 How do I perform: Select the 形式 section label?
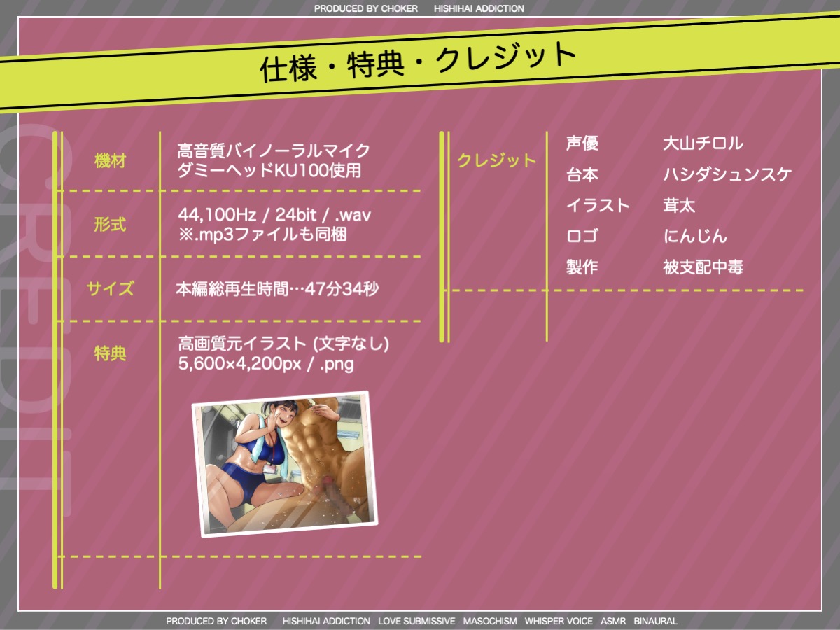tap(110, 225)
